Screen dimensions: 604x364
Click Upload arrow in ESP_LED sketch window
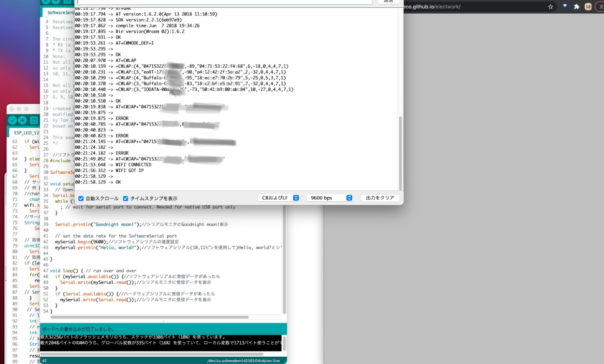(x=23, y=120)
